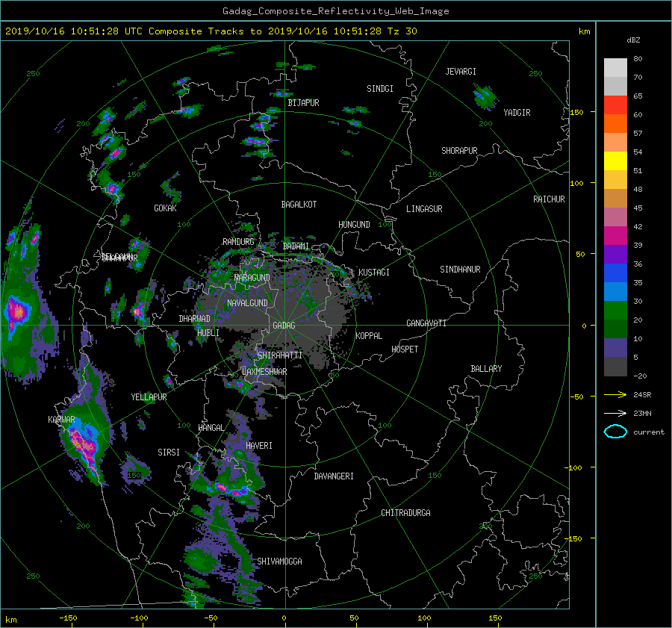Image resolution: width=672 pixels, height=628 pixels.
Task: Click the '100' tick on right km axis
Action: point(577,183)
